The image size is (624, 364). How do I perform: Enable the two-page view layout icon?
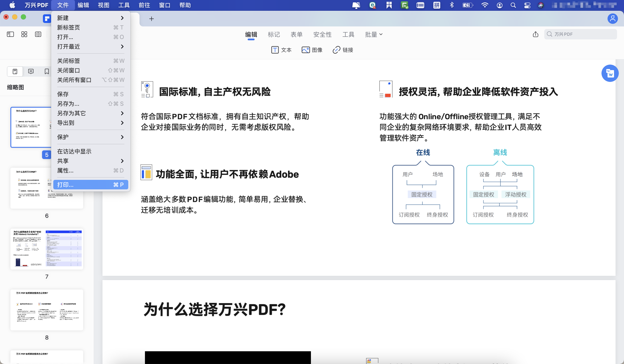click(x=38, y=34)
